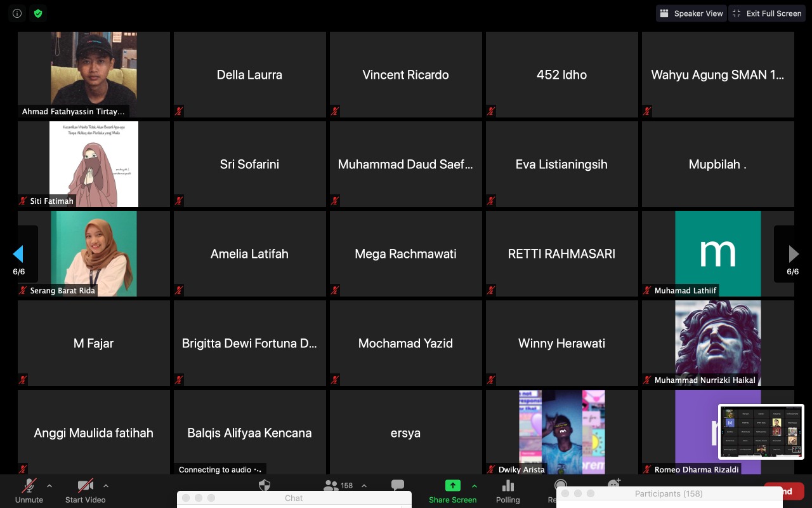Open the Security shield in toolbar
The width and height of the screenshot is (812, 508).
pyautogui.click(x=265, y=485)
